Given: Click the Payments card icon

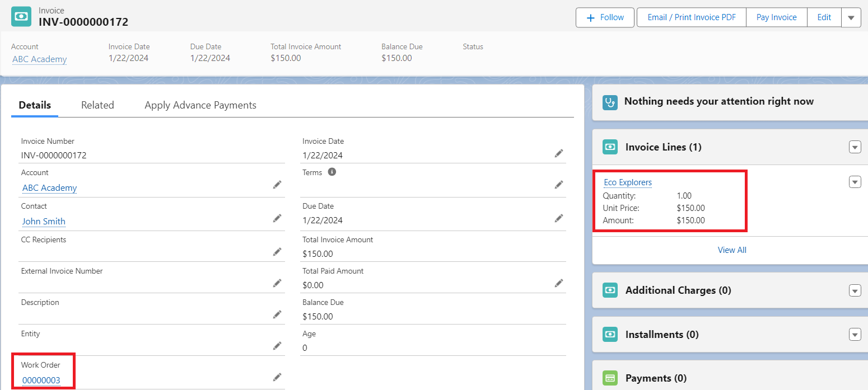Looking at the screenshot, I should click(610, 378).
